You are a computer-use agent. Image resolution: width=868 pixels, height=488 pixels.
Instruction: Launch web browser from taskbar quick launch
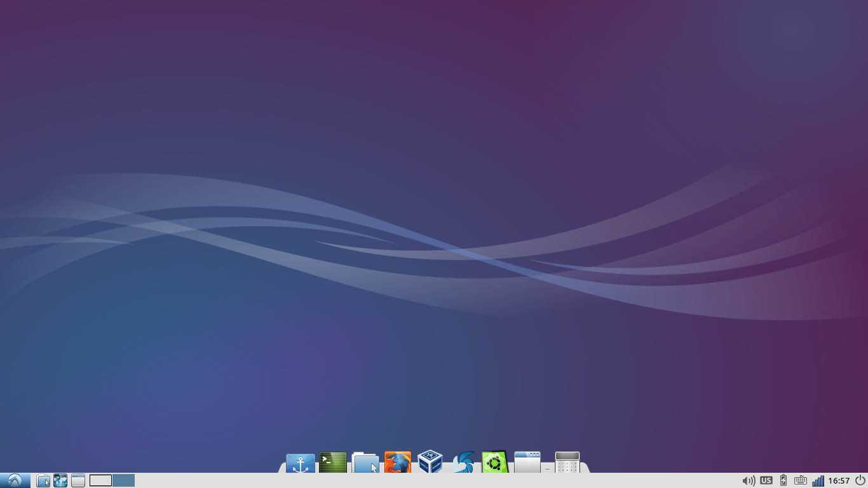coord(60,480)
